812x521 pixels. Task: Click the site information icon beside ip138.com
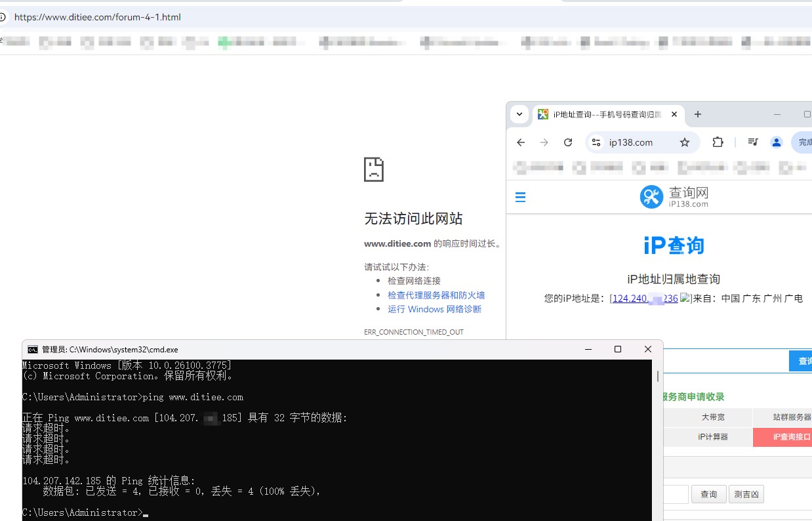596,142
